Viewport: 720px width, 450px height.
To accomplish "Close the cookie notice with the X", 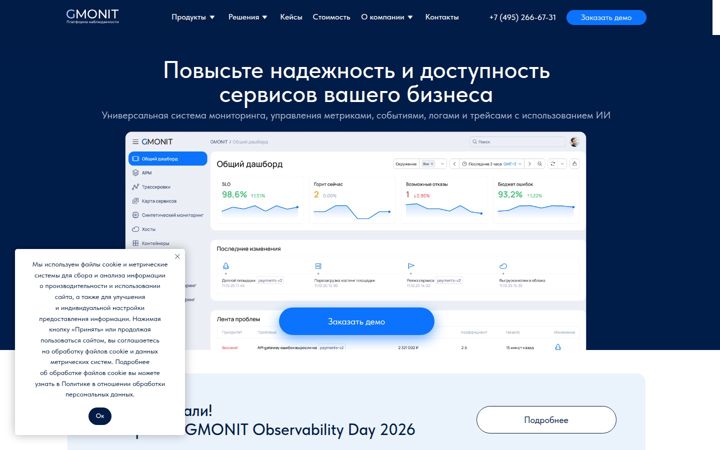I will pyautogui.click(x=177, y=256).
